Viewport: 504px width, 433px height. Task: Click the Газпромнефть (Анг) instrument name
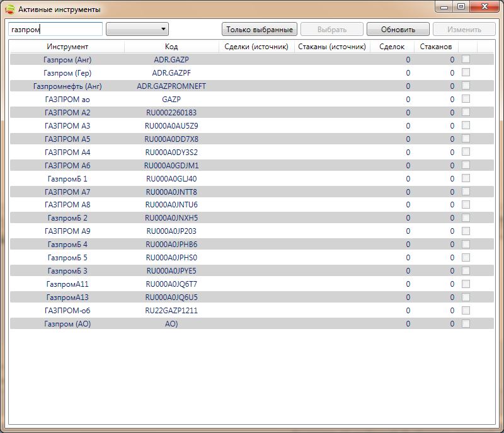tap(67, 86)
